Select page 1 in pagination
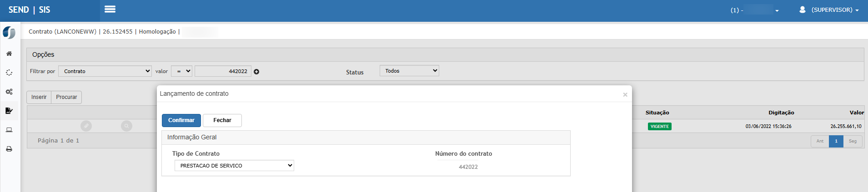This screenshot has height=192, width=868. [836, 141]
